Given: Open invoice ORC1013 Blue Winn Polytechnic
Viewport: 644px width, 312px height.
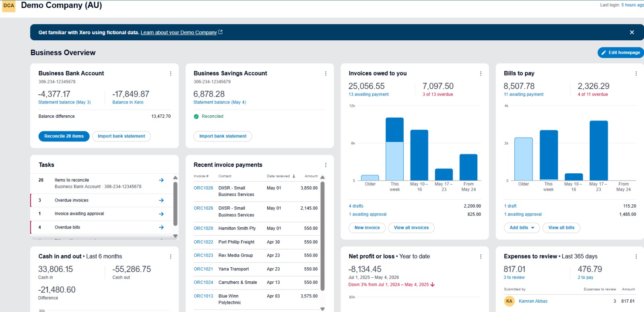Looking at the screenshot, I should 203,296.
